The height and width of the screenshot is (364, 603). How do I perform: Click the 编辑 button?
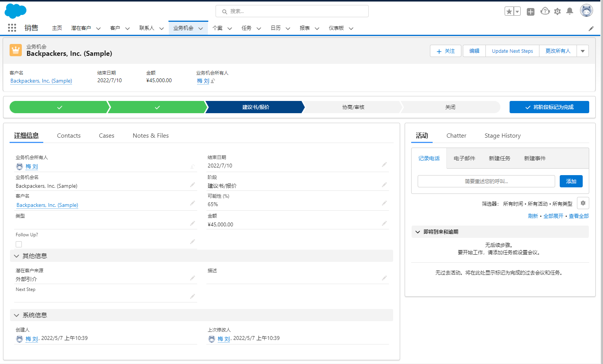tap(474, 51)
